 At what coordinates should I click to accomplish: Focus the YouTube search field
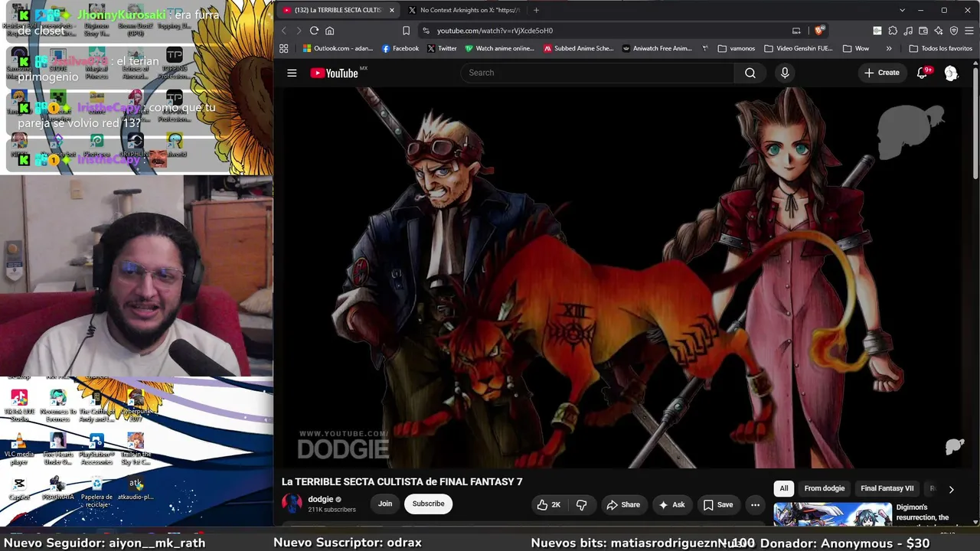pyautogui.click(x=597, y=73)
